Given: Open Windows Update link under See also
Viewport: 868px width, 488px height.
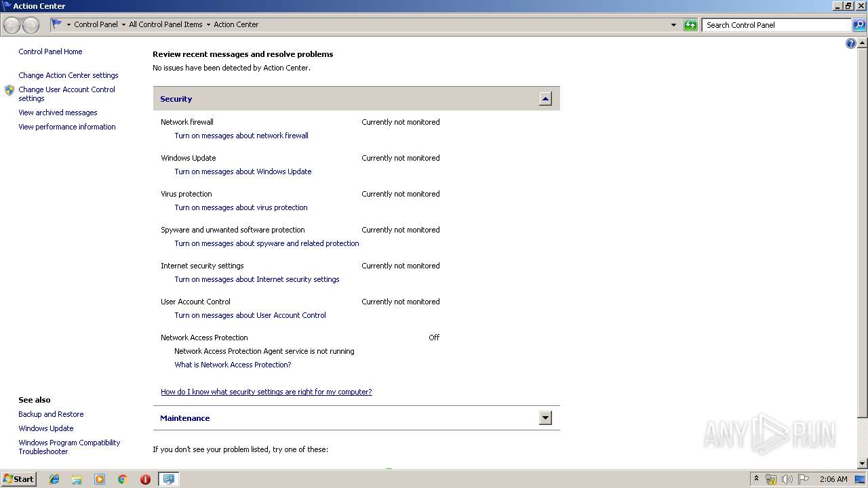Looking at the screenshot, I should click(46, 428).
